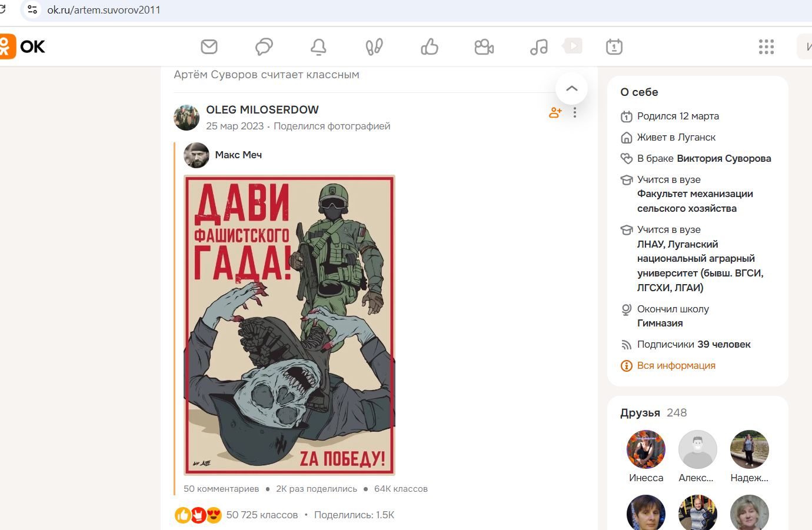812x530 pixels.
Task: Open the nine-dot services grid menu
Action: 766,46
